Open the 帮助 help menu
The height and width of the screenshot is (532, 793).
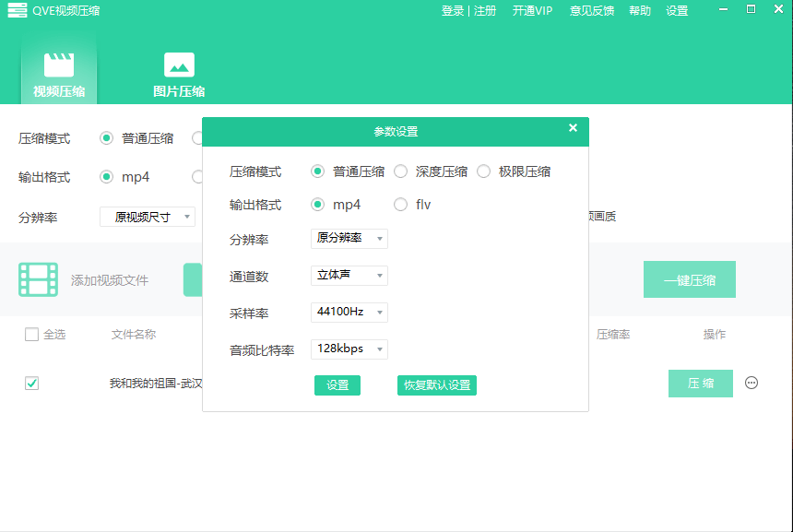coord(639,10)
